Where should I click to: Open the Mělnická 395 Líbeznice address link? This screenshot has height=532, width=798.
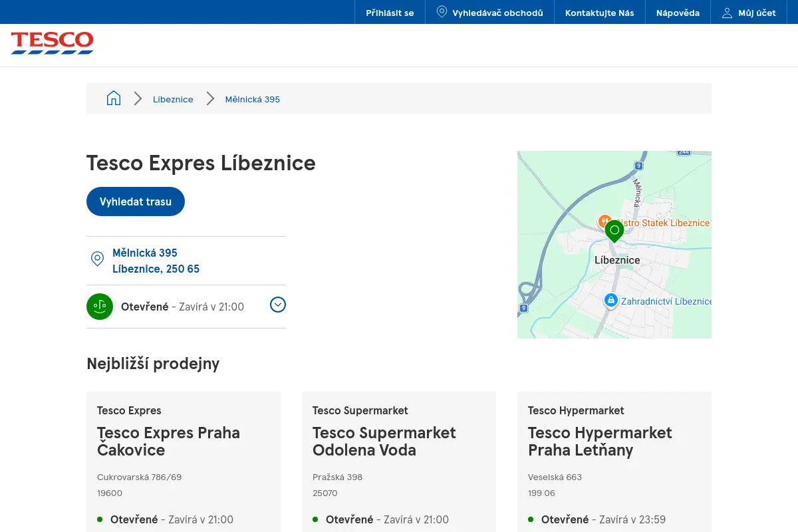click(156, 261)
